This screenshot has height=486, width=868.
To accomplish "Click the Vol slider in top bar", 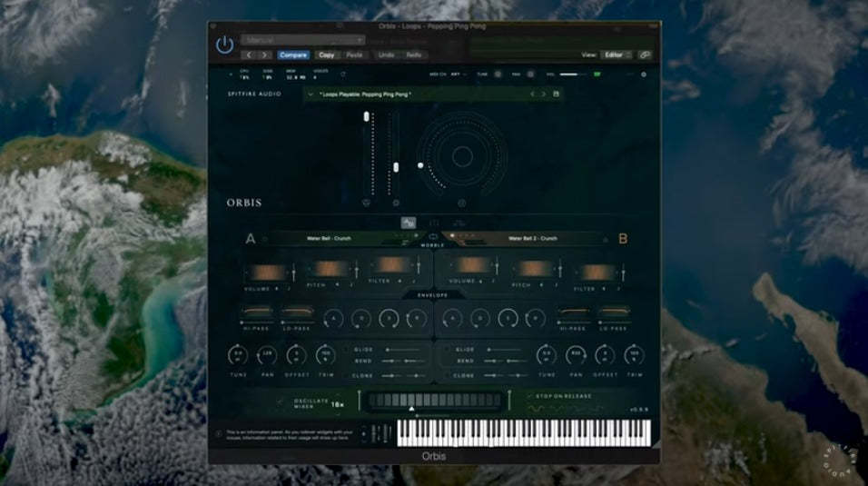I will pyautogui.click(x=572, y=74).
